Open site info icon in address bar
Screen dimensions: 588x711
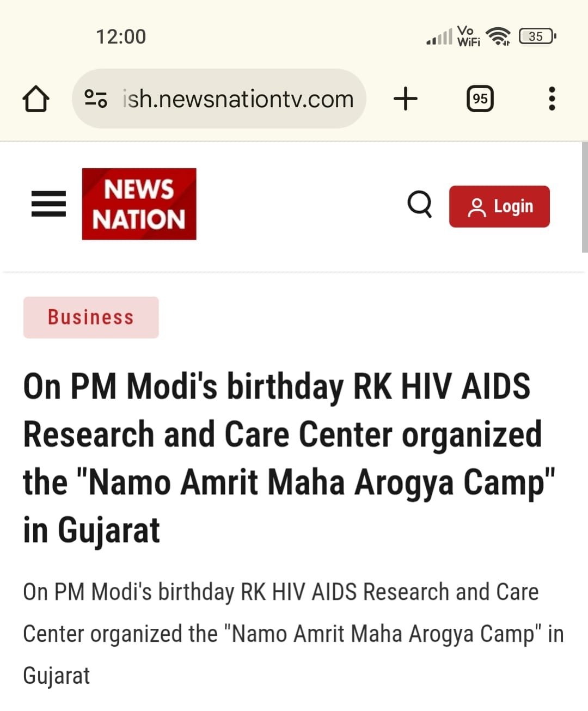[x=96, y=99]
